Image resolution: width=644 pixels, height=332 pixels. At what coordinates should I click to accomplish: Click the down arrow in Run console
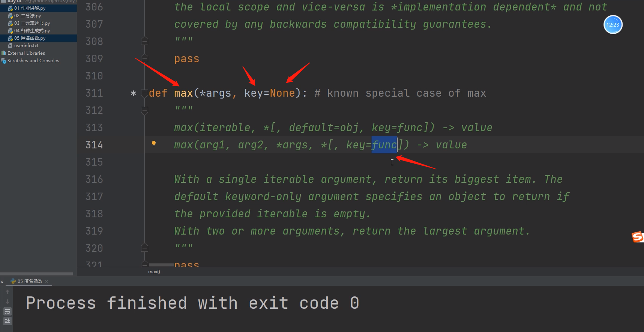(x=7, y=302)
